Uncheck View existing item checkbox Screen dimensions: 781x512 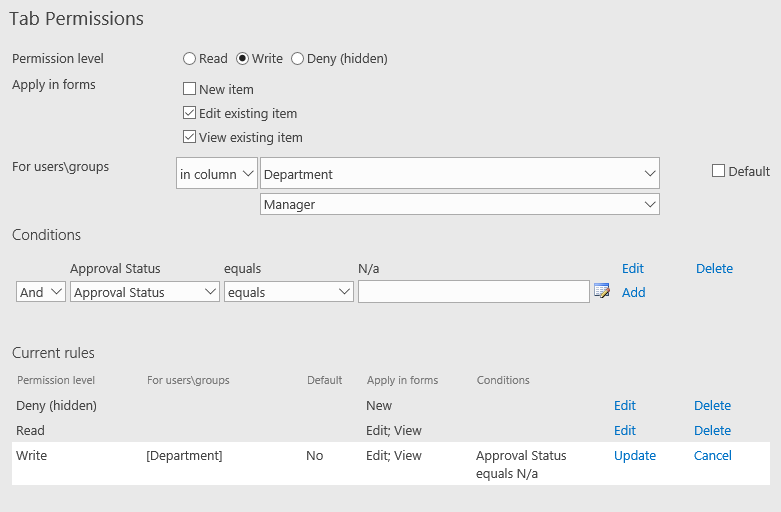pyautogui.click(x=189, y=136)
